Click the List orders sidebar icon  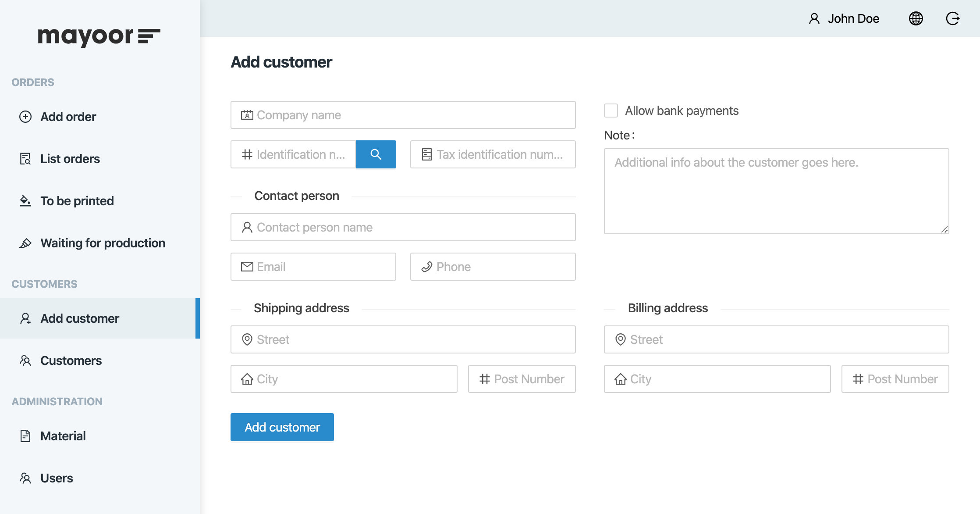(x=25, y=159)
